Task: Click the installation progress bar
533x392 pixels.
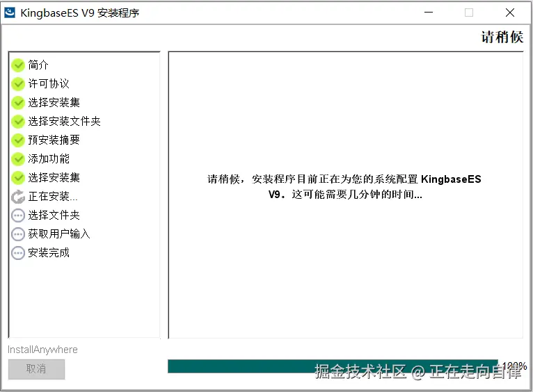Action: [333, 366]
